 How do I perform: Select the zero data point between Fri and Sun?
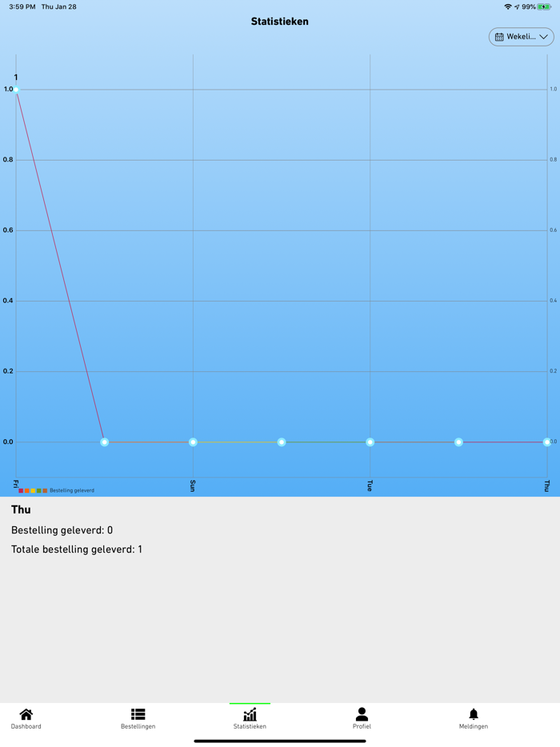pyautogui.click(x=104, y=442)
